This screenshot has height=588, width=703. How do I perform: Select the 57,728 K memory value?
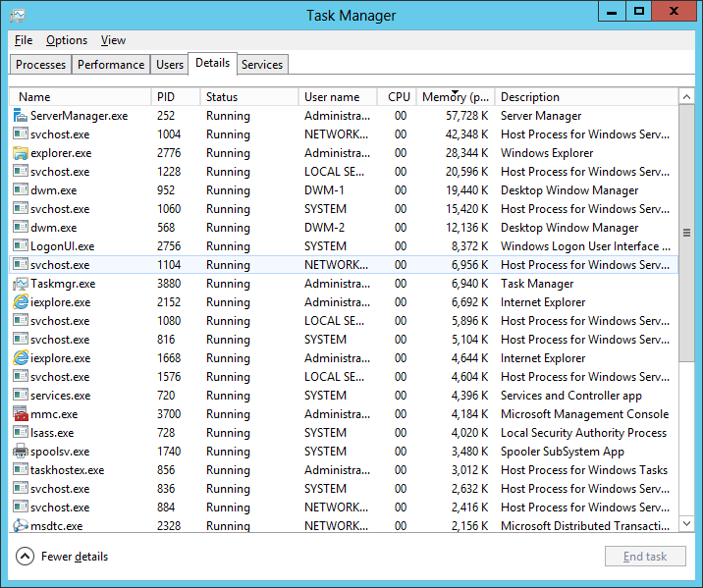(466, 116)
